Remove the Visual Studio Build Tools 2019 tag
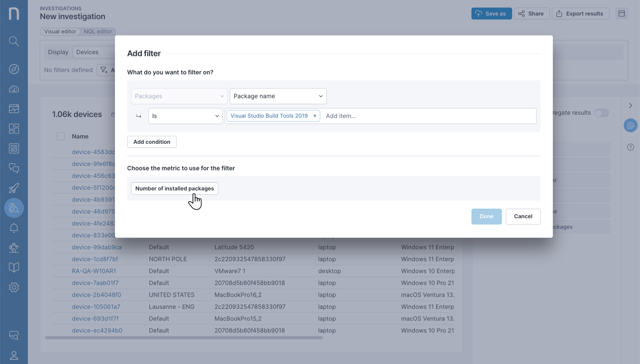This screenshot has width=640, height=364. [x=314, y=115]
